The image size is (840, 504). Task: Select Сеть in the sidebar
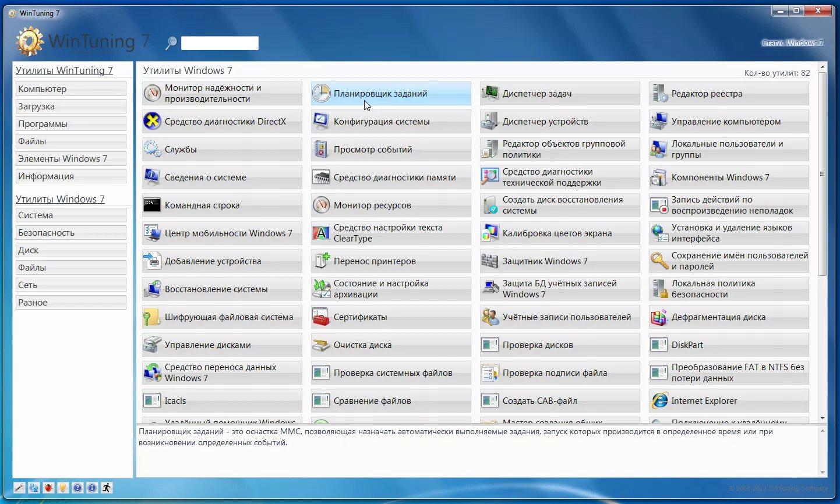coord(71,285)
